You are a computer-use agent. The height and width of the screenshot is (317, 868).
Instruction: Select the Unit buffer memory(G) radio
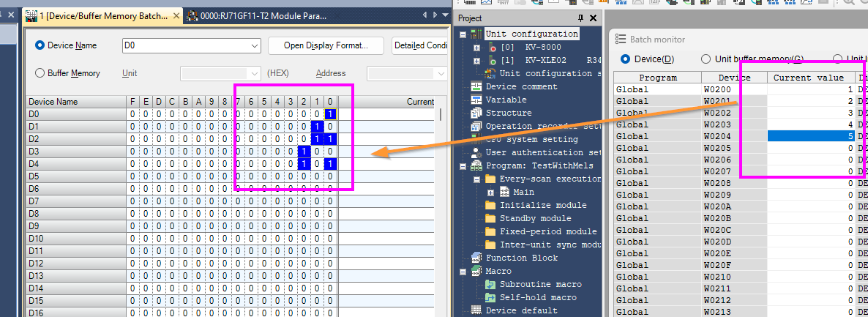pos(706,59)
